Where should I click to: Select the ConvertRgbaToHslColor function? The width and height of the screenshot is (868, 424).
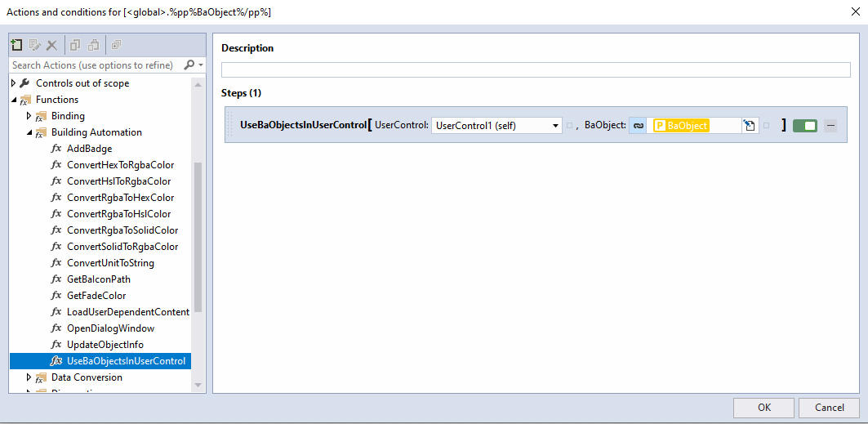tap(118, 214)
